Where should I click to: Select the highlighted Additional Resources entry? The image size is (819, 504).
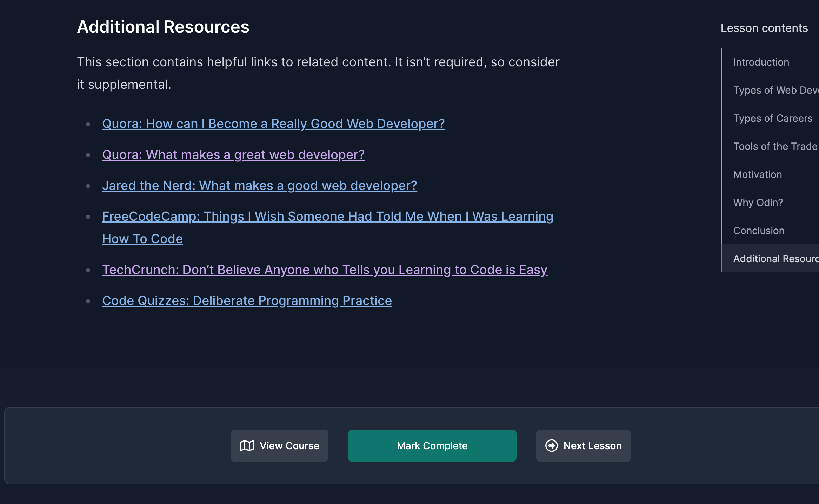[x=775, y=259]
